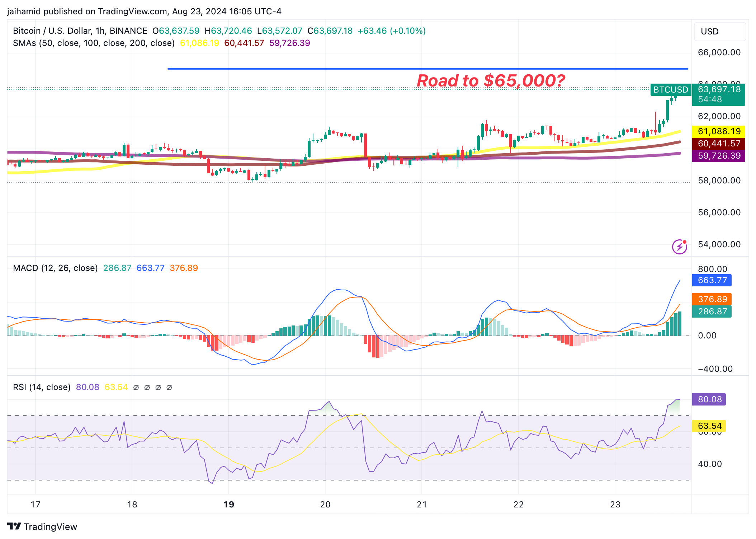The width and height of the screenshot is (756, 539).
Task: Click the quick-trade lightning bolt icon
Action: click(x=679, y=247)
